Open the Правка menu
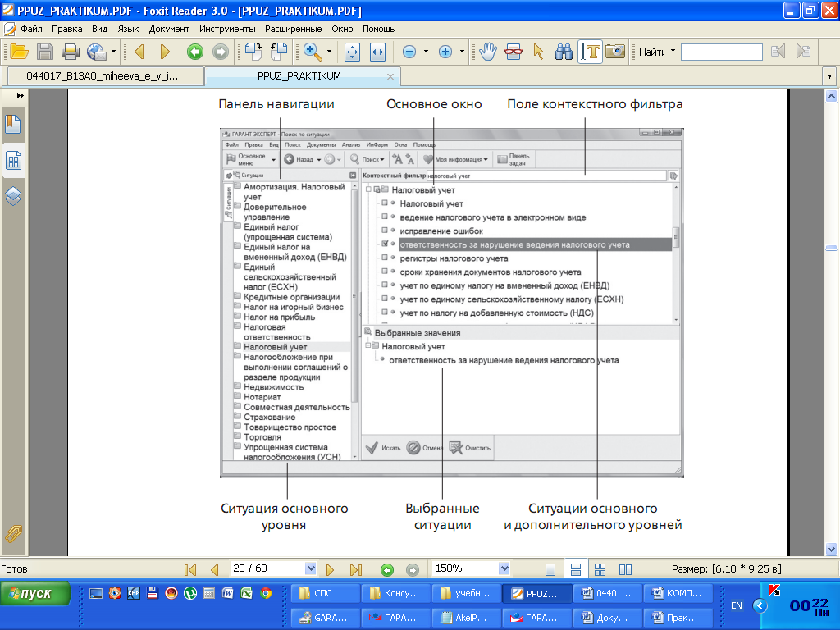840x630 pixels. point(67,29)
